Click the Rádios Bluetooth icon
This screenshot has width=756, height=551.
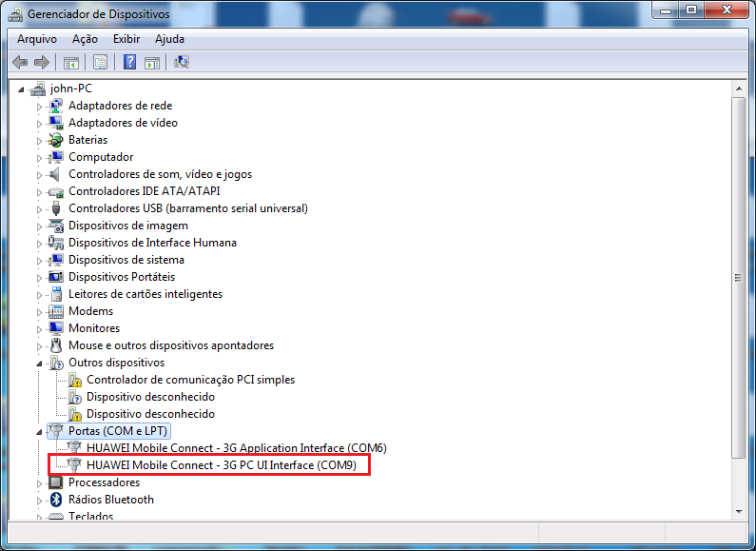click(x=56, y=500)
